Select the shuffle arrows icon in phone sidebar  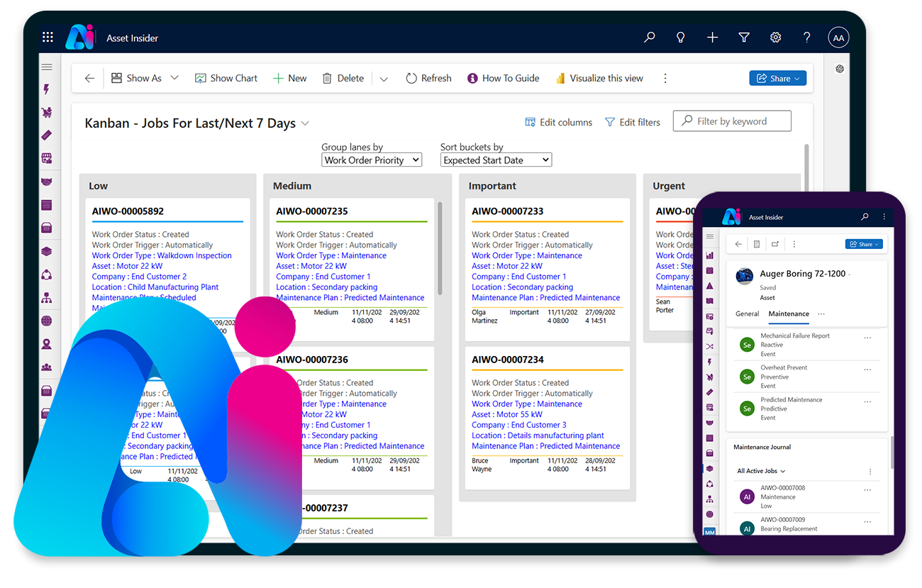click(x=710, y=347)
